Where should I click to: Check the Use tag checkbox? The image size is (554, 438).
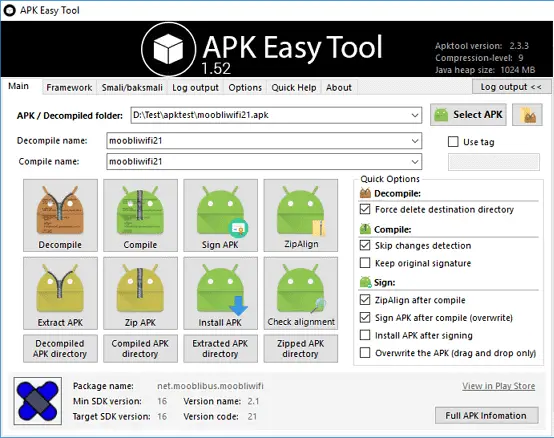pos(453,142)
